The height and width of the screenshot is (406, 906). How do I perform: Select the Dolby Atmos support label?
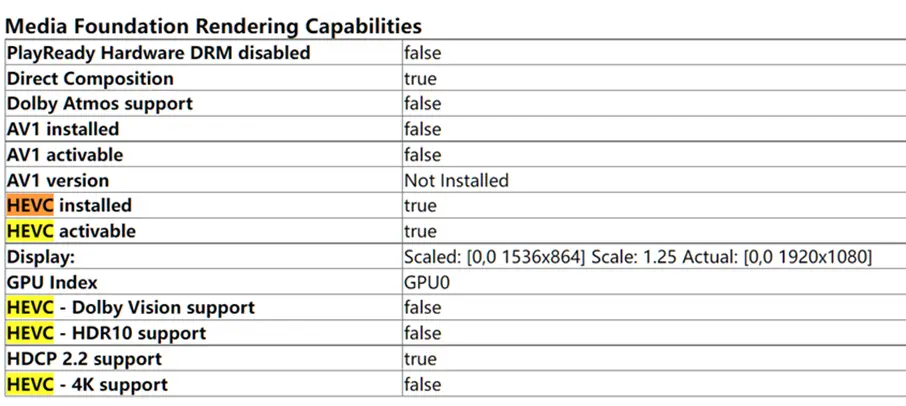click(x=100, y=103)
